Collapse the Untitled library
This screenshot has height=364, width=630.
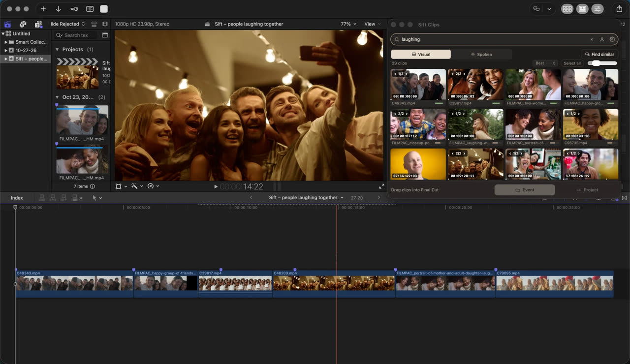tap(3, 33)
